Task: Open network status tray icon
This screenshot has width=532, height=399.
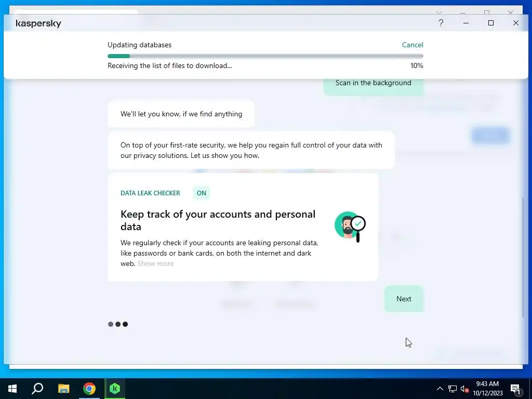Action: pyautogui.click(x=453, y=389)
